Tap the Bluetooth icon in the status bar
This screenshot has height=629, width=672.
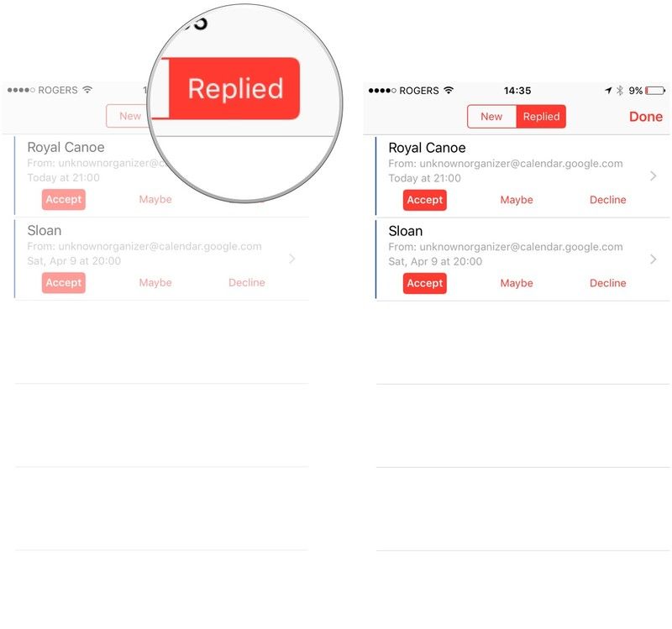619,91
